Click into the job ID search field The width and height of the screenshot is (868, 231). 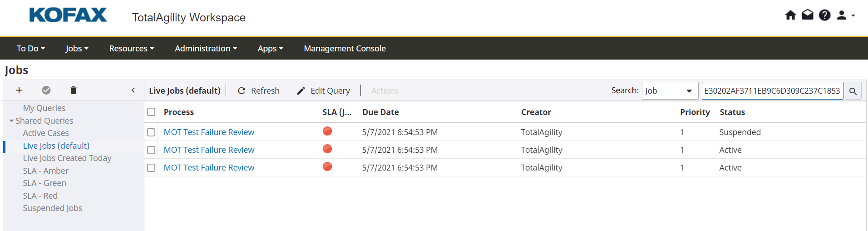click(x=772, y=91)
